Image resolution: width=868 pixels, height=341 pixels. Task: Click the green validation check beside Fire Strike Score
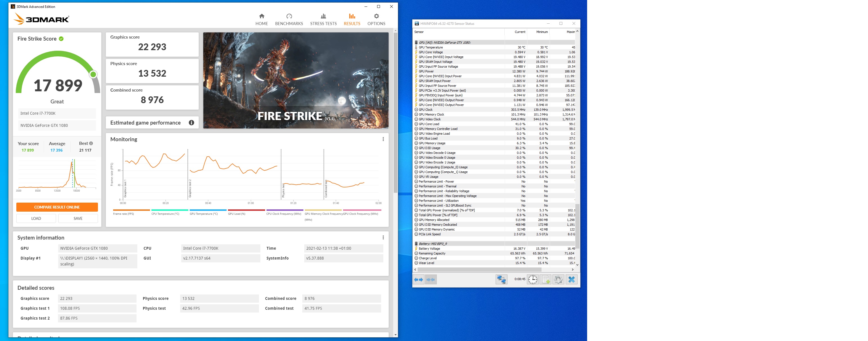click(x=61, y=39)
